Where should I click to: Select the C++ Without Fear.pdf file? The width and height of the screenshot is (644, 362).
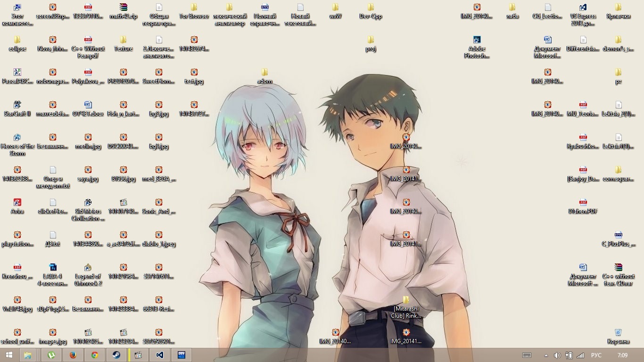click(88, 47)
